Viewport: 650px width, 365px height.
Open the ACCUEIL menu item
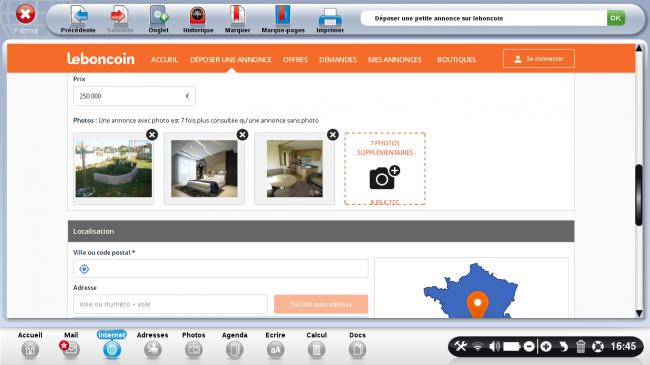point(164,60)
